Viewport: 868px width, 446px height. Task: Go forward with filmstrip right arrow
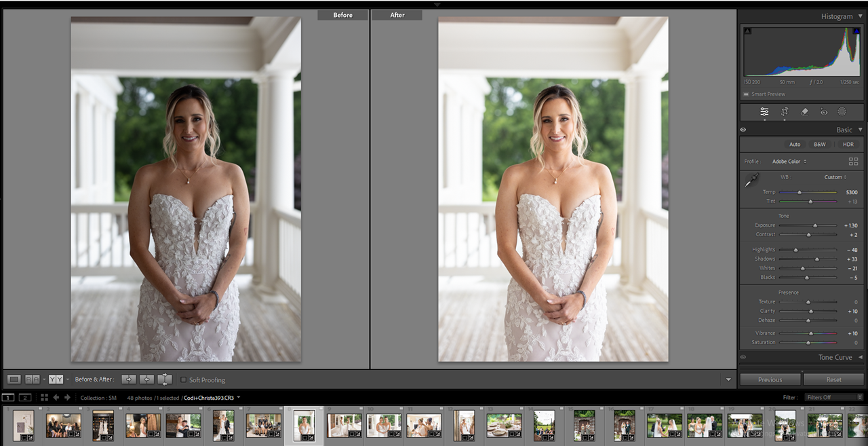pos(67,397)
